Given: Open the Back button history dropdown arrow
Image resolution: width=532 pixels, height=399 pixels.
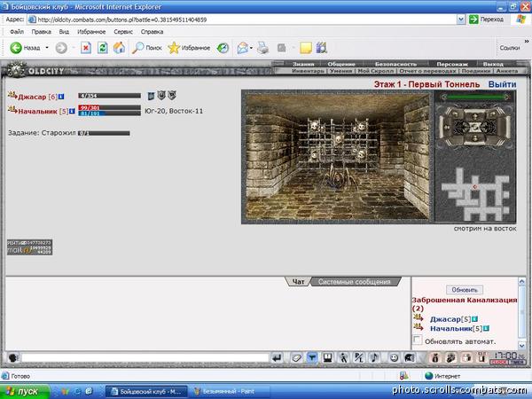Looking at the screenshot, I should 47,48.
